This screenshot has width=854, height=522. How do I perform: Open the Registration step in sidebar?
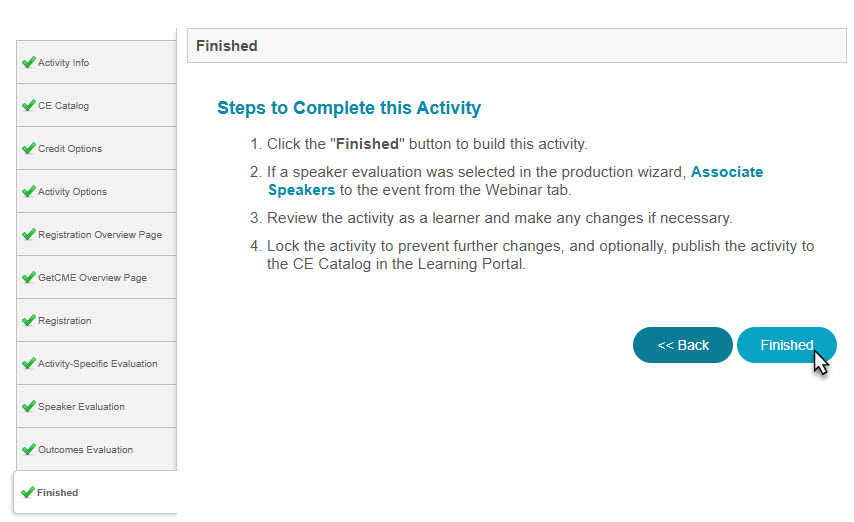click(96, 320)
